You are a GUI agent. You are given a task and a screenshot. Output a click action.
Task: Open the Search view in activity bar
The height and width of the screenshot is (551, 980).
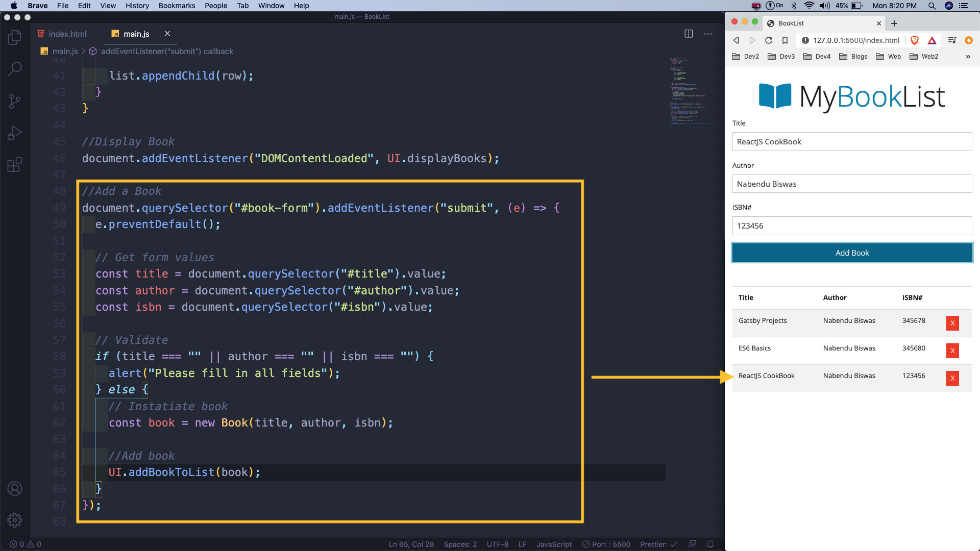point(15,69)
